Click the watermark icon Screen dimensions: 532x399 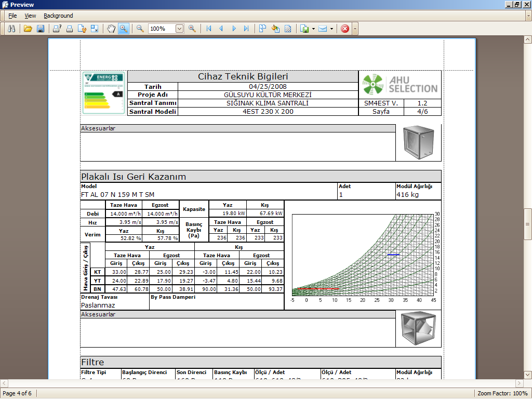pyautogui.click(x=288, y=29)
